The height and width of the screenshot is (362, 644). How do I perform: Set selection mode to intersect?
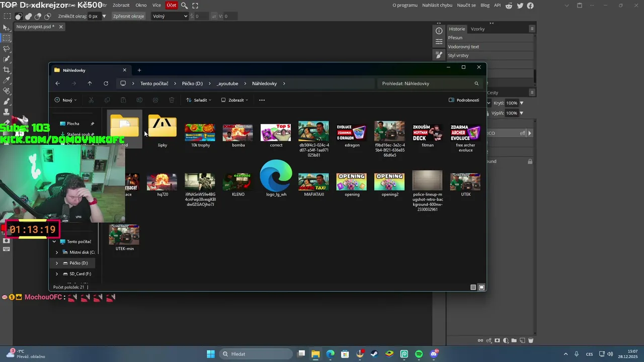(47, 16)
